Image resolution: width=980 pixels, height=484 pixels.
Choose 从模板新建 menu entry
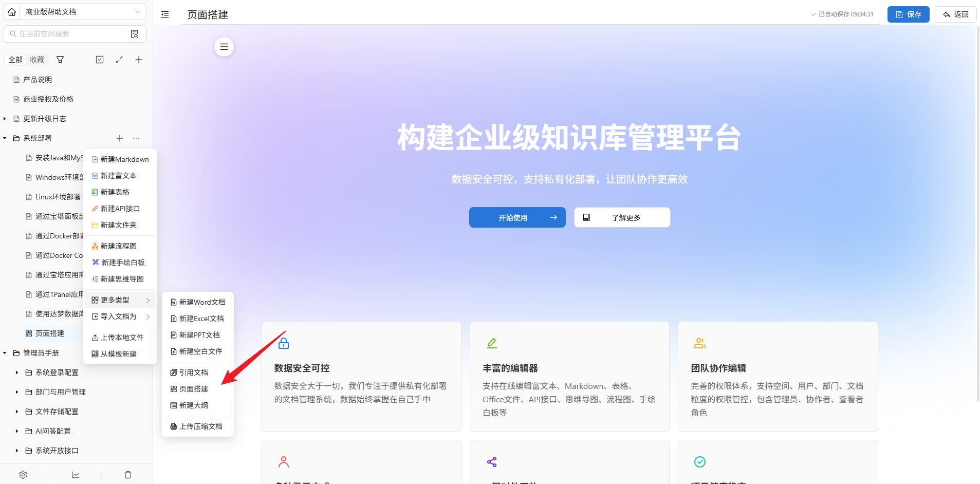point(120,354)
